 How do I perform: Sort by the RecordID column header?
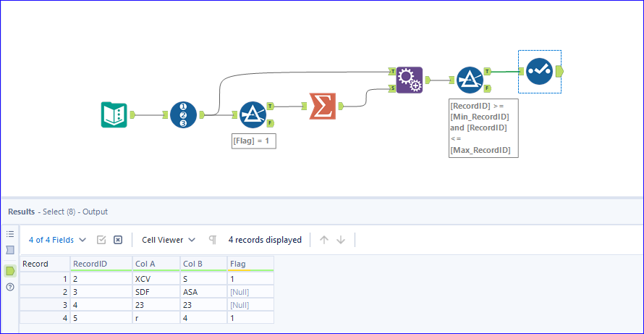click(x=101, y=264)
